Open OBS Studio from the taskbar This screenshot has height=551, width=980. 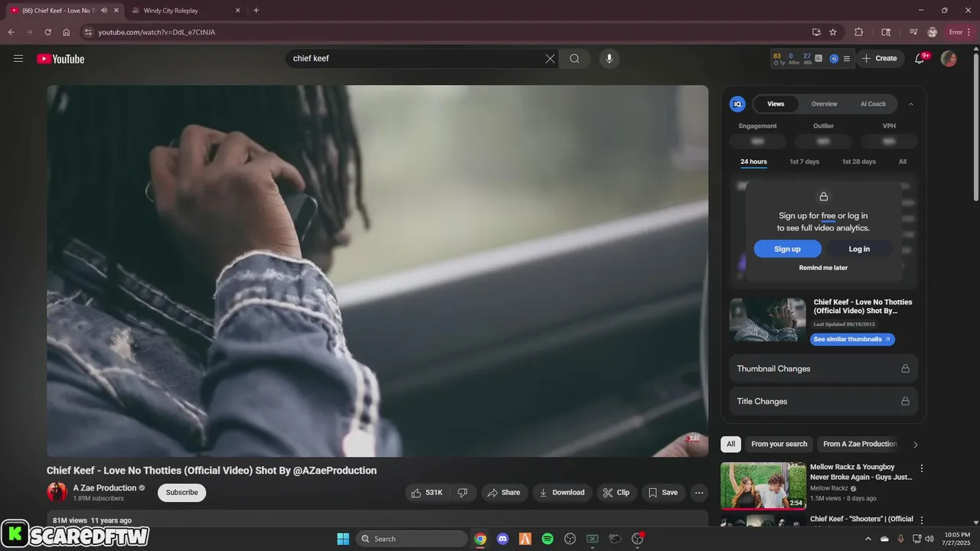(570, 539)
